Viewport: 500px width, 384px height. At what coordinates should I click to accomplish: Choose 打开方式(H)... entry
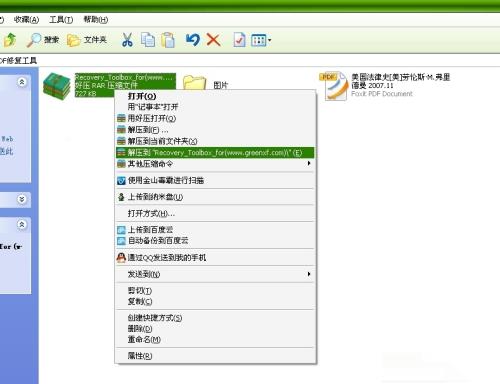[215, 213]
